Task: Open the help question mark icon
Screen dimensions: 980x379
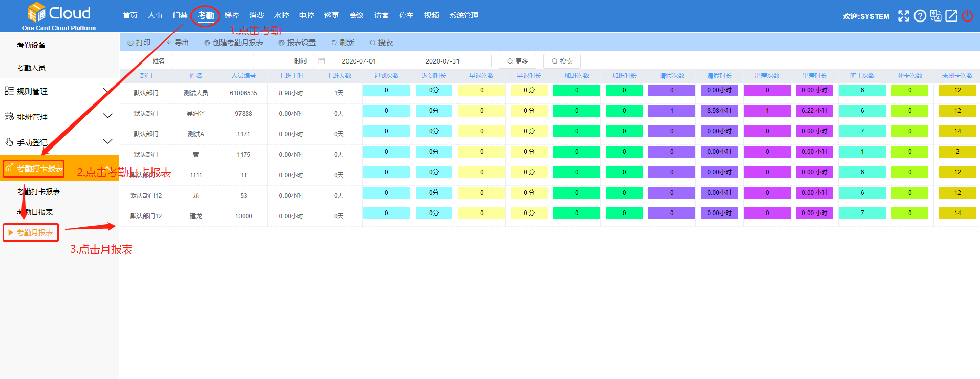Action: point(920,16)
